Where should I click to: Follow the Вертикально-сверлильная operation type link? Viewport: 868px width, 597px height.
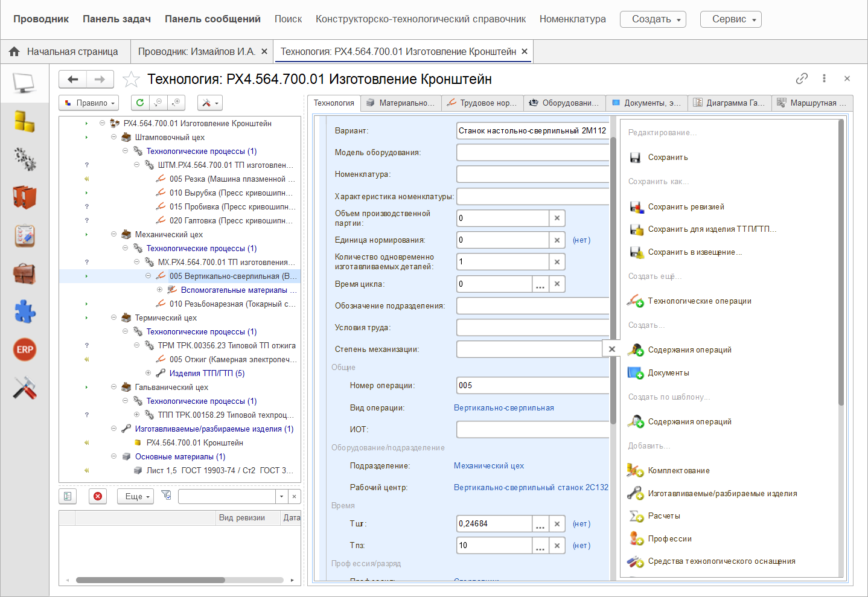click(504, 408)
